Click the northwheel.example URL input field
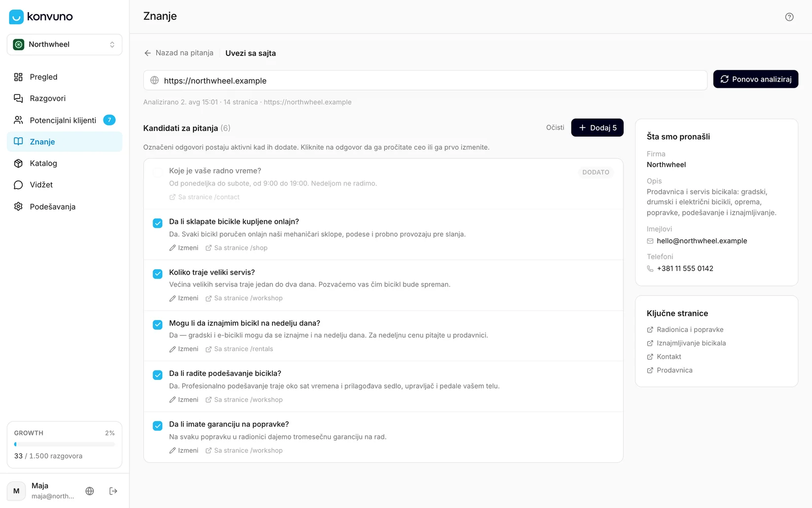 (x=425, y=80)
